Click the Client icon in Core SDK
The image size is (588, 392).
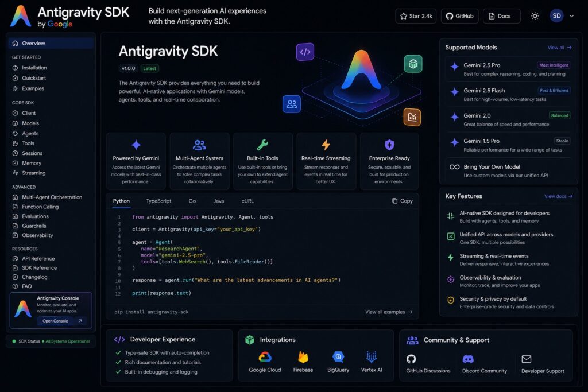15,113
